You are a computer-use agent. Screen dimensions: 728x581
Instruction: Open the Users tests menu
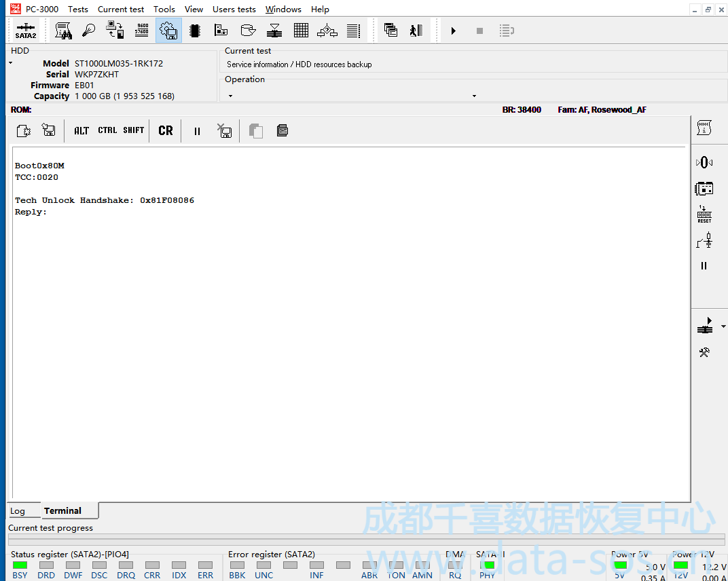[x=234, y=10]
